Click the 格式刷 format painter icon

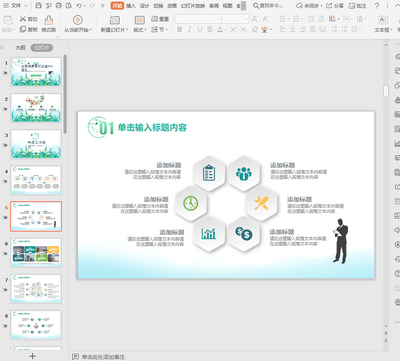[x=49, y=20]
